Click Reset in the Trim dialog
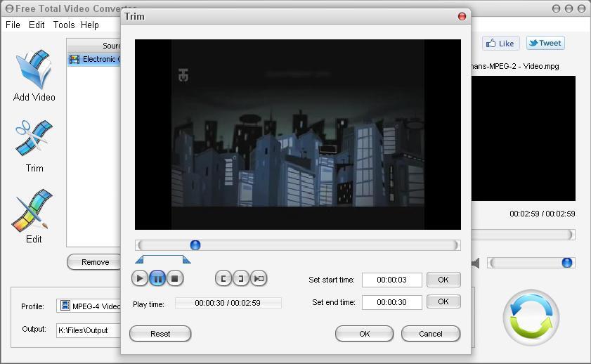 160,334
